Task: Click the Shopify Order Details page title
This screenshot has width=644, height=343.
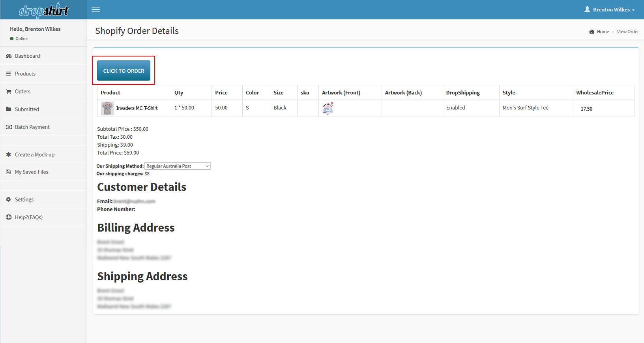Action: (x=137, y=31)
